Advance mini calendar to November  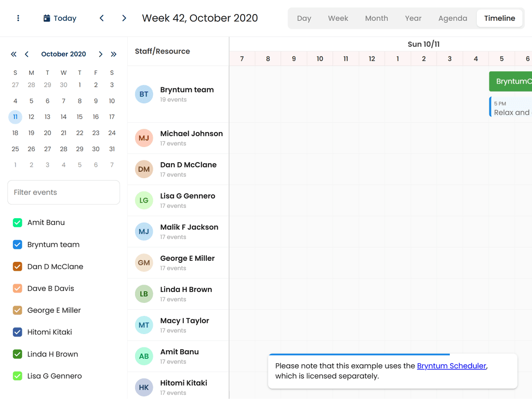pos(100,54)
